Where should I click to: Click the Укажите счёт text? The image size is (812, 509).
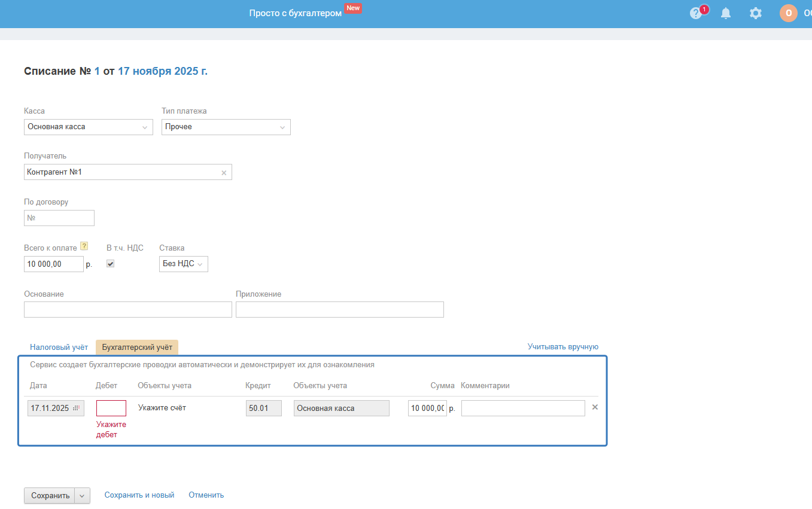[x=162, y=408]
